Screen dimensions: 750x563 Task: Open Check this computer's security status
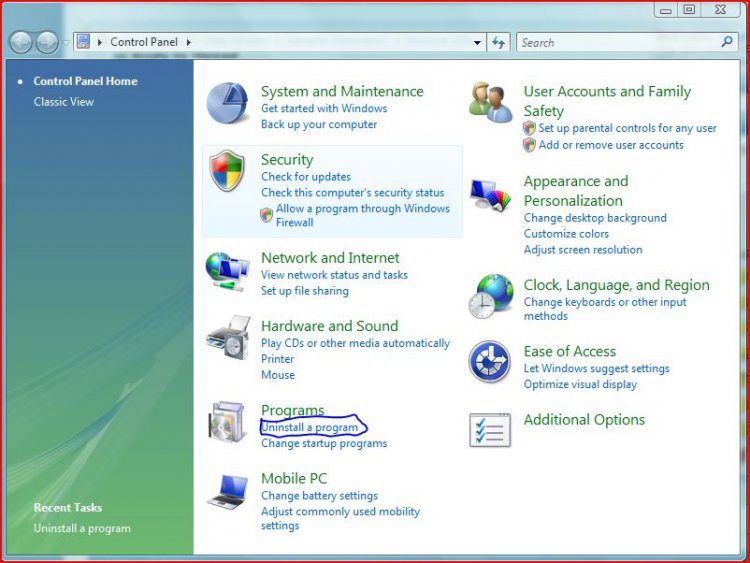tap(353, 193)
